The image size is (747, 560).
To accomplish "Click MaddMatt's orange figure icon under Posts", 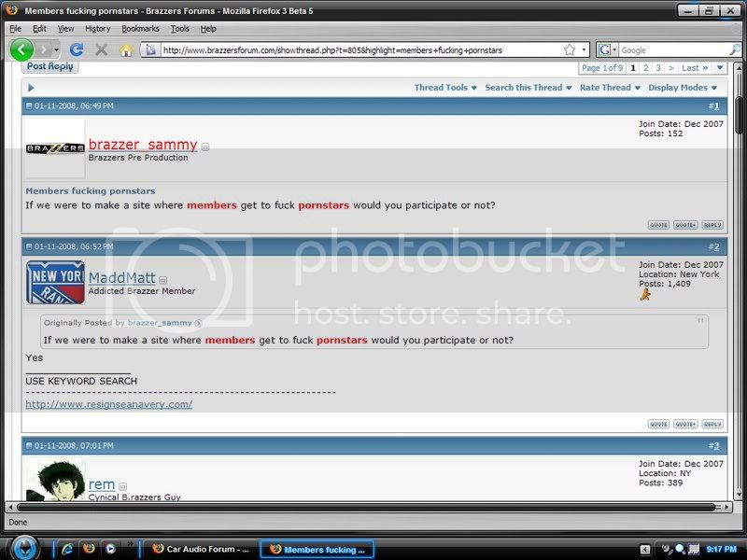I will tap(645, 295).
